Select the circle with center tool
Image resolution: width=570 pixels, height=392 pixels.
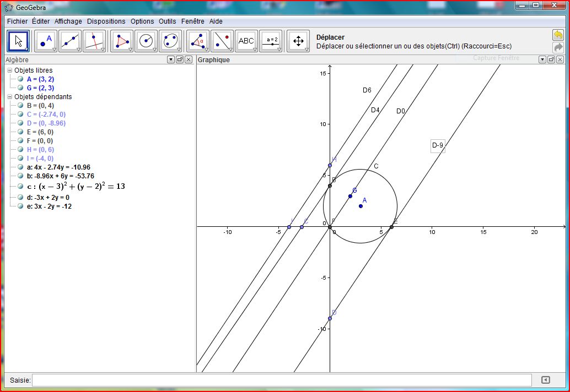(x=146, y=41)
